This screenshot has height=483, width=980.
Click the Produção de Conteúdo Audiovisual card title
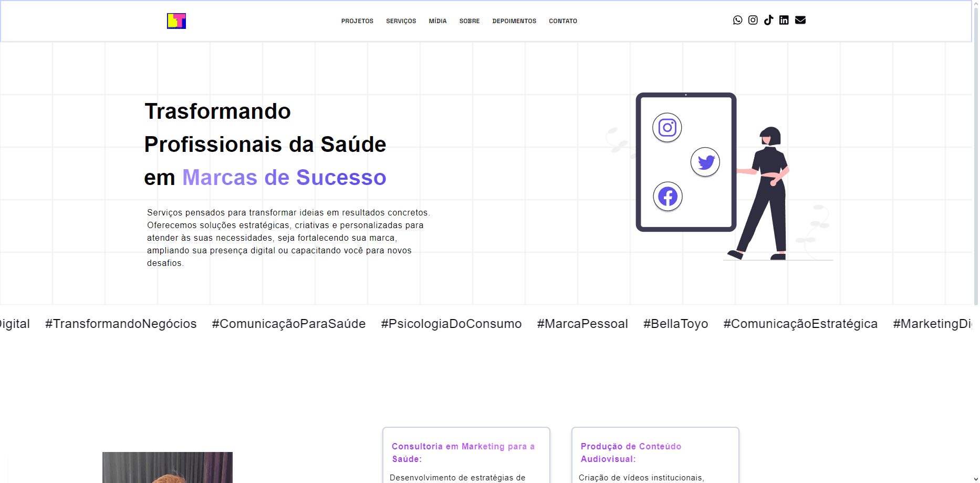631,453
